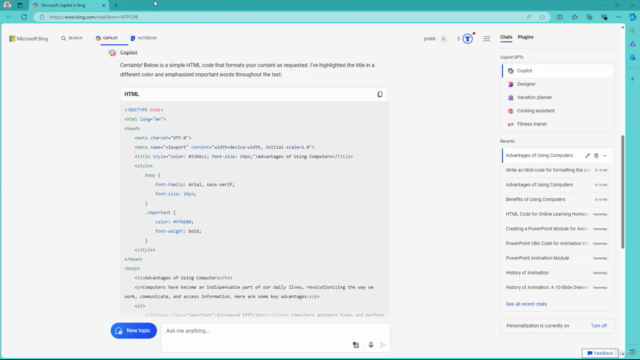Screen dimensions: 640x360
Task: Open a new browser tab
Action: point(116,5)
